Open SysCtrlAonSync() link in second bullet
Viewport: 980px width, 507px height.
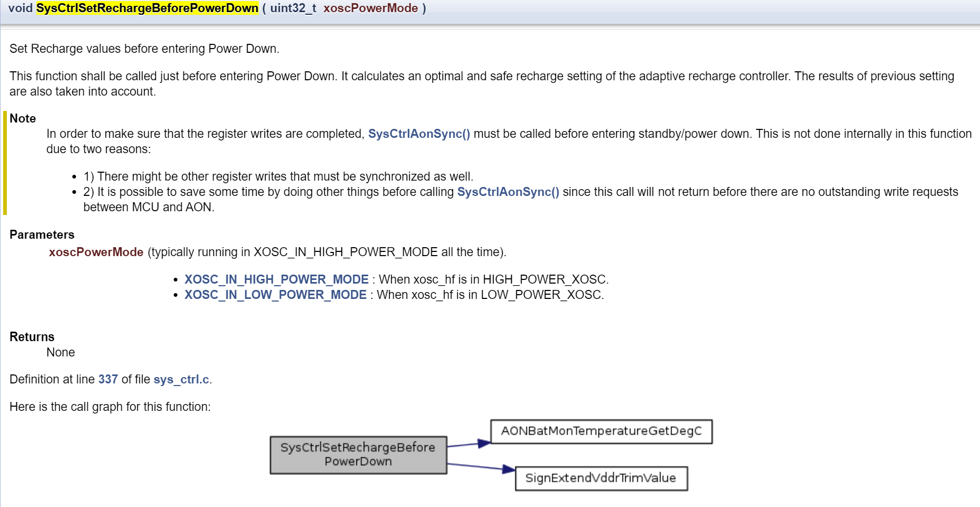508,192
